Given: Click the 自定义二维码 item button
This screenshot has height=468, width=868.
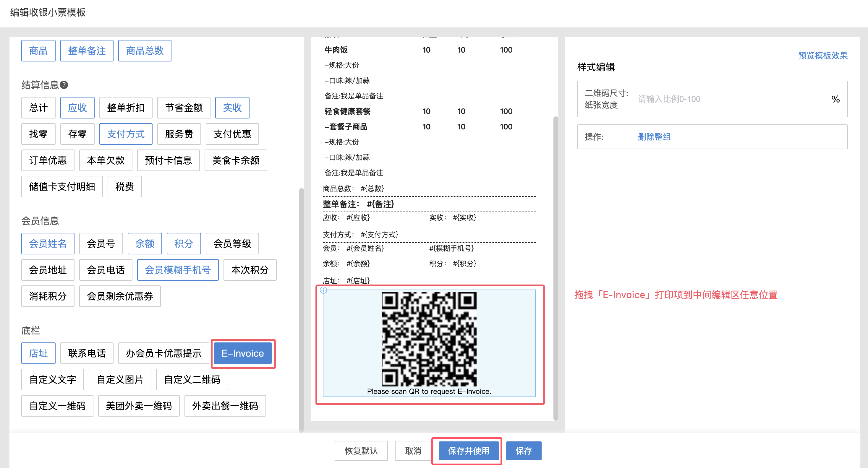Looking at the screenshot, I should [192, 379].
